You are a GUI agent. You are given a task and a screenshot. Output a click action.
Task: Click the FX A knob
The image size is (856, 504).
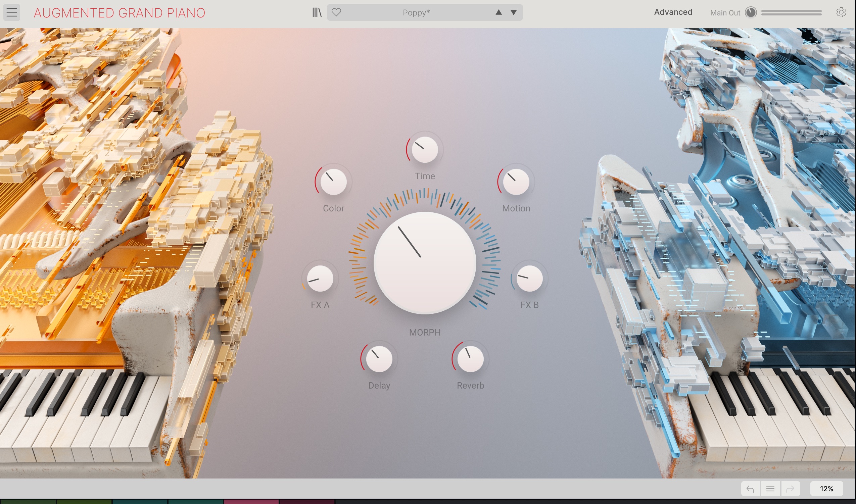coord(320,279)
